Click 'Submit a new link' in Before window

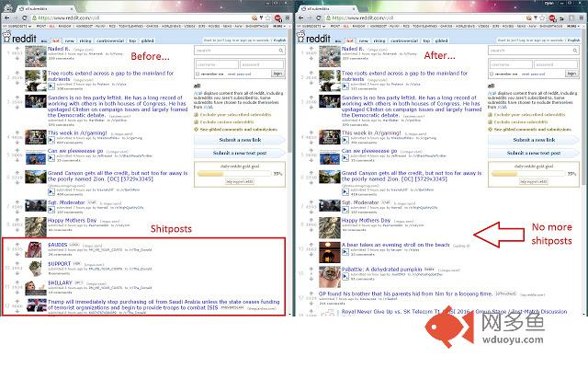[239, 140]
